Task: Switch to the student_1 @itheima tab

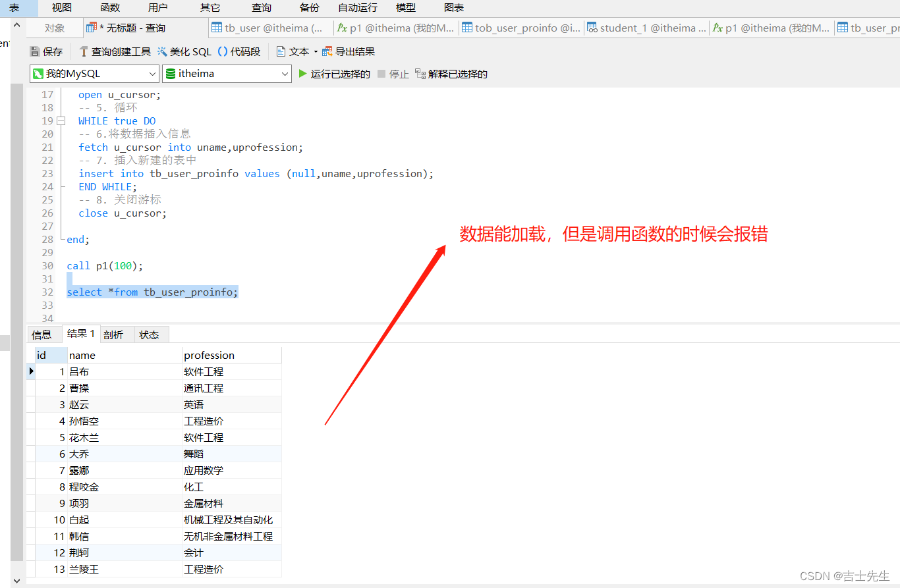Action: pos(646,28)
